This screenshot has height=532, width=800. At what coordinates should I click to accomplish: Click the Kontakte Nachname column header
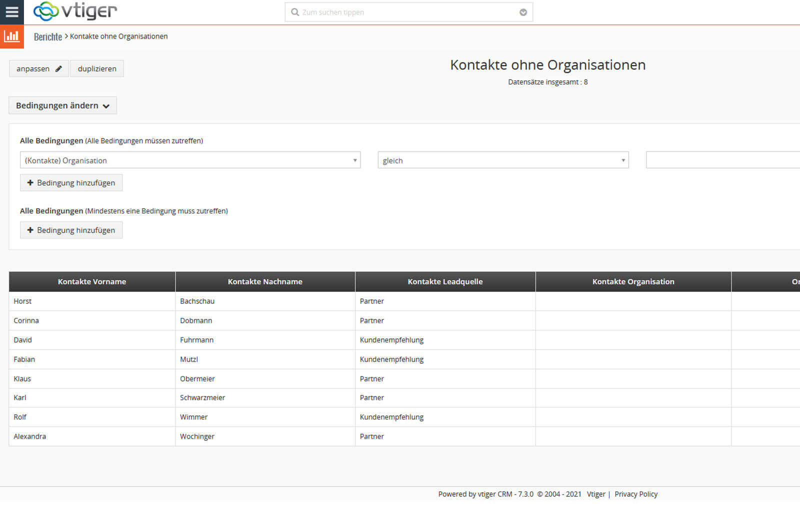(265, 281)
